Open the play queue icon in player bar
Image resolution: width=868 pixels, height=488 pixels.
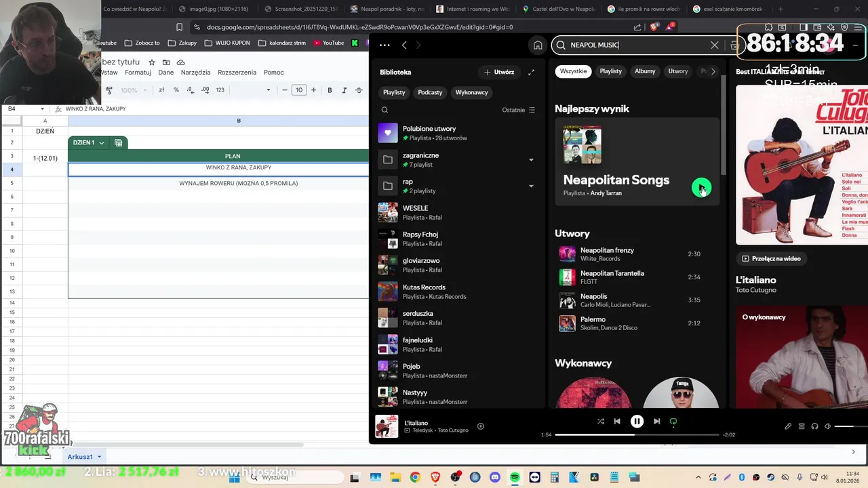point(802,426)
